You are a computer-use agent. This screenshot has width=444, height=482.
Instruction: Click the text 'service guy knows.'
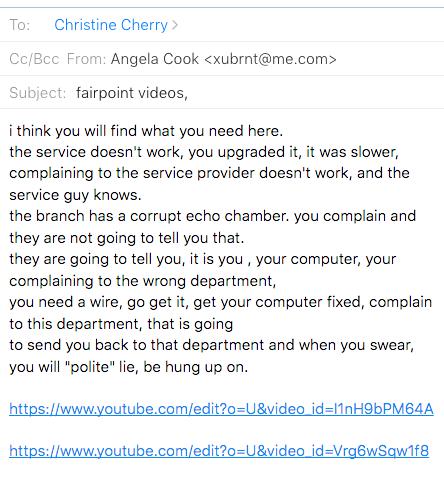[x=75, y=195]
